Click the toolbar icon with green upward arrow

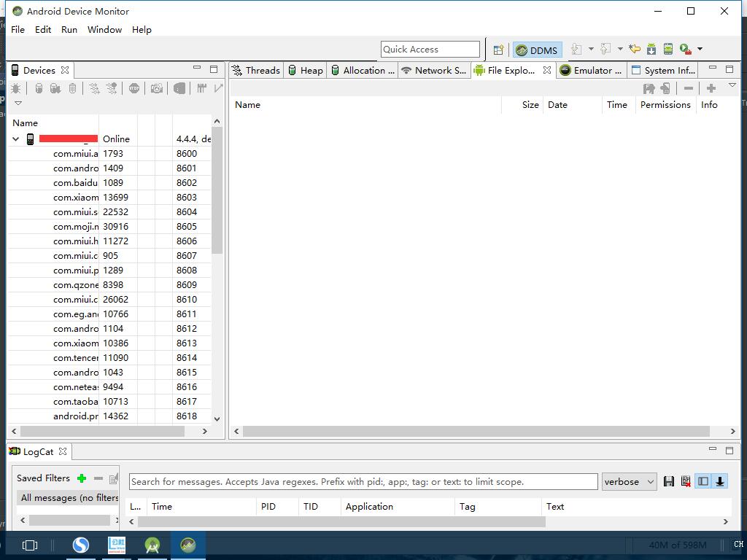605,49
